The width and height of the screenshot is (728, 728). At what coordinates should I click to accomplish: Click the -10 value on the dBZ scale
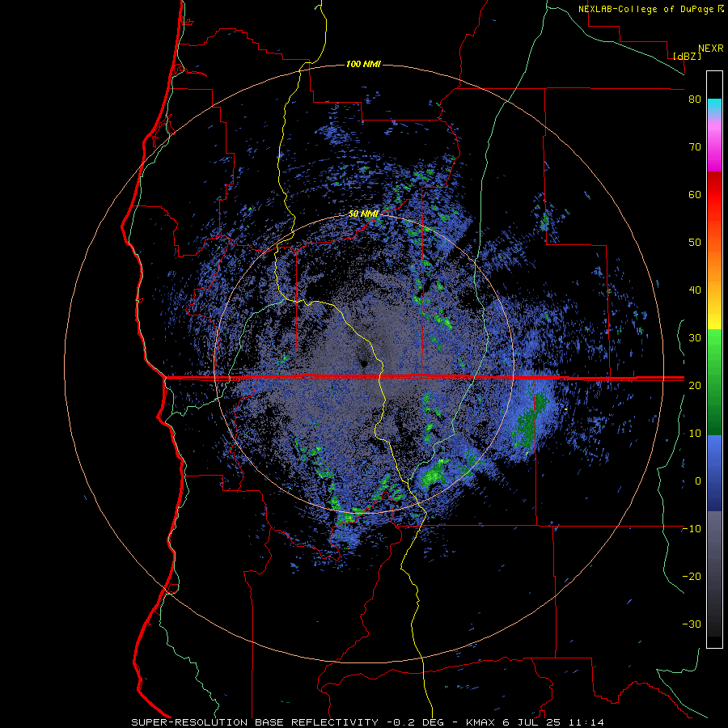(x=692, y=529)
